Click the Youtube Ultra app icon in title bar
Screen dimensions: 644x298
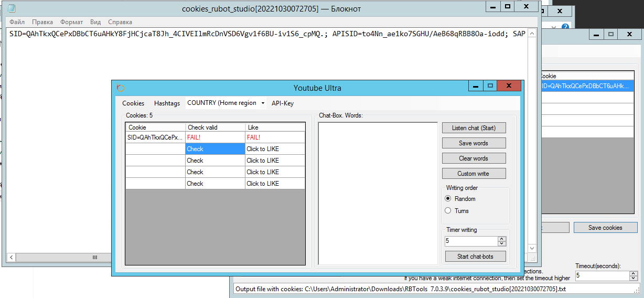[121, 88]
